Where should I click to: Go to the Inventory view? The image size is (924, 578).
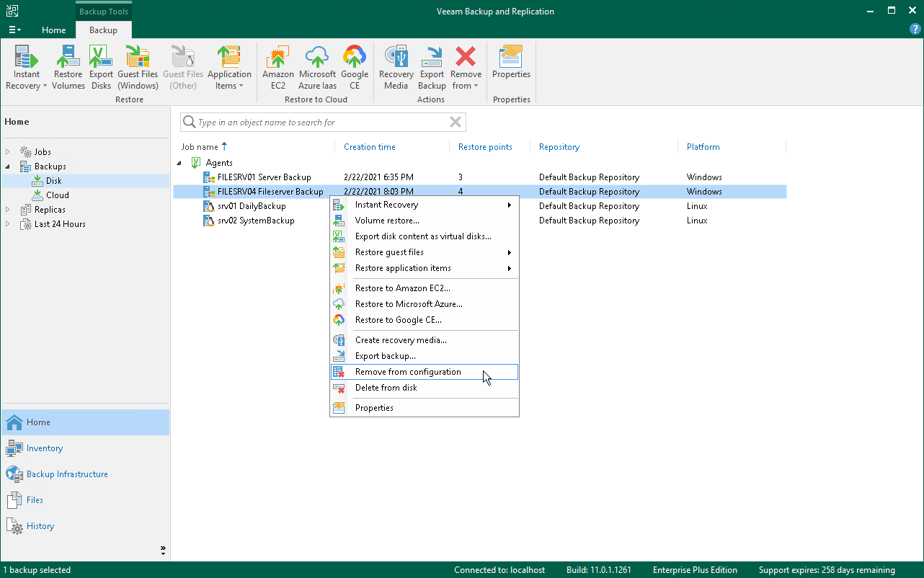[45, 448]
